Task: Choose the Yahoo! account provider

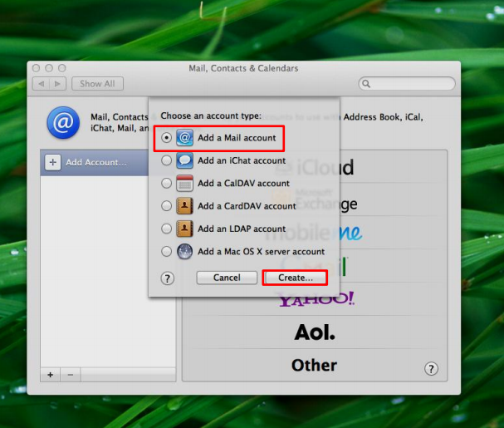Action: click(316, 299)
